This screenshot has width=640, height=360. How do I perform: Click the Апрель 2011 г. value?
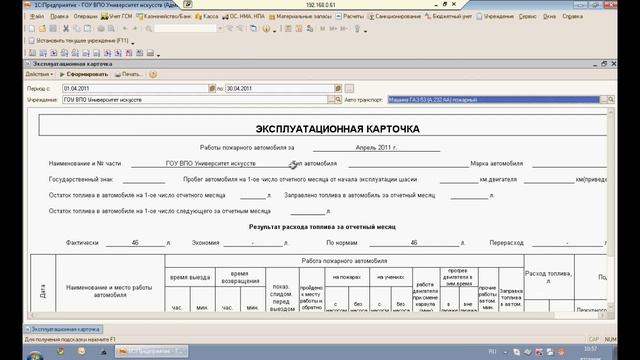point(376,147)
